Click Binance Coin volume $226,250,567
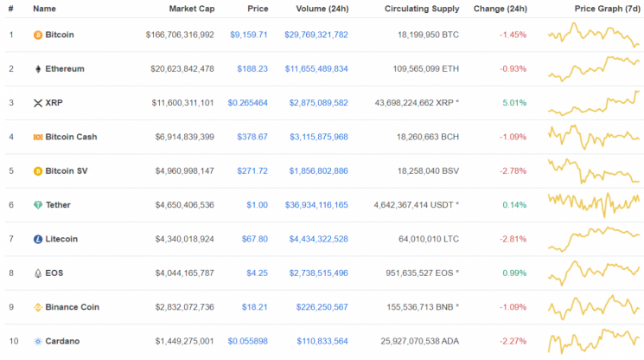Viewport: 644px width, 360px height. click(322, 307)
